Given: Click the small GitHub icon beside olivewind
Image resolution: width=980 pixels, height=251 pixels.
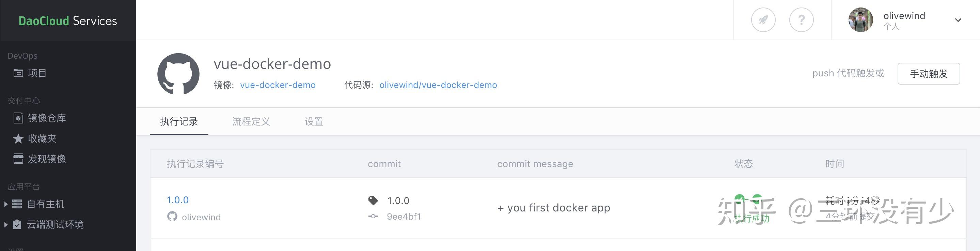Looking at the screenshot, I should click(x=172, y=217).
